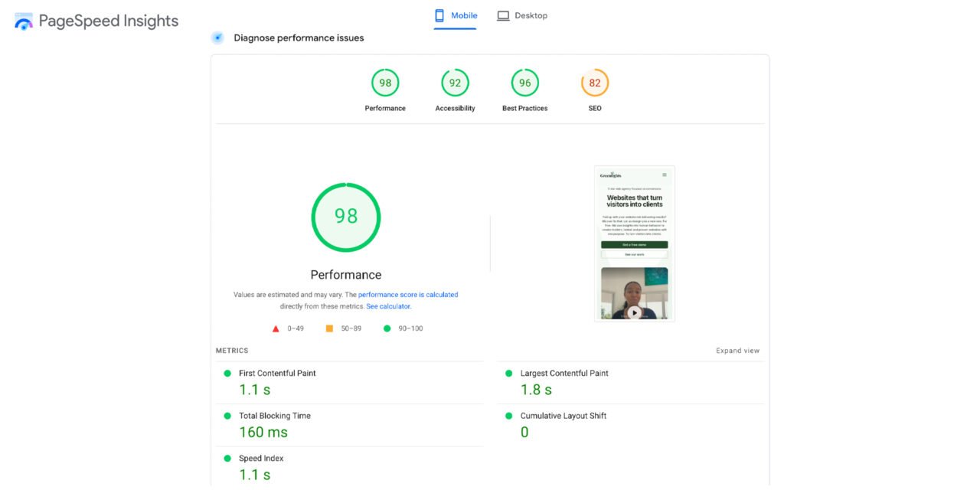Click the Best Practices score gauge showing 96

click(x=524, y=83)
